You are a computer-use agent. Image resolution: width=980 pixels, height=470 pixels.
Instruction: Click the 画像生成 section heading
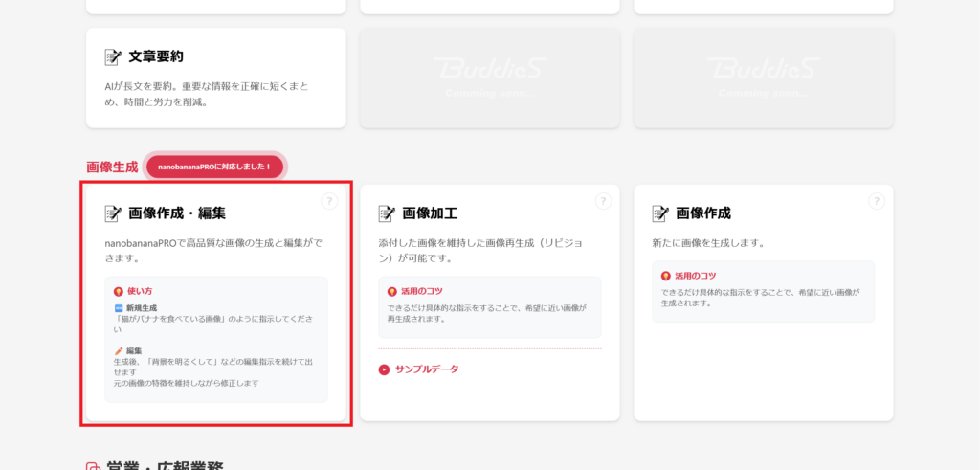tap(112, 167)
